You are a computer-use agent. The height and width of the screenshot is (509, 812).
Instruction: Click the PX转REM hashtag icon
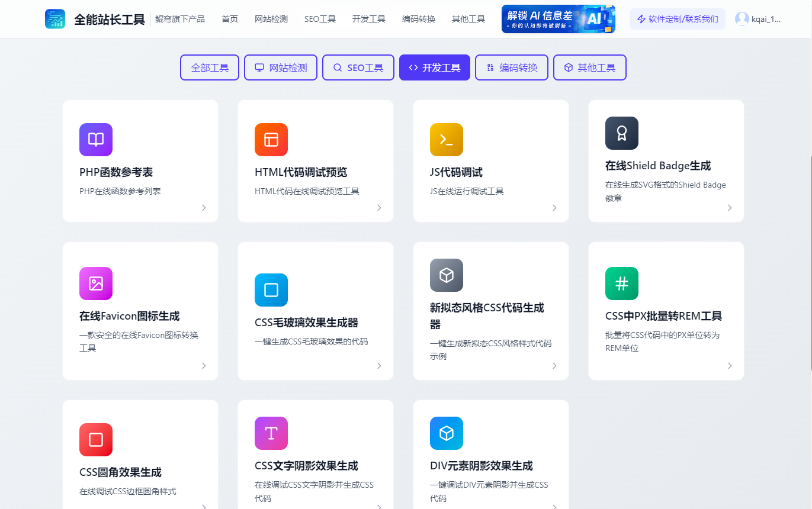coord(621,284)
